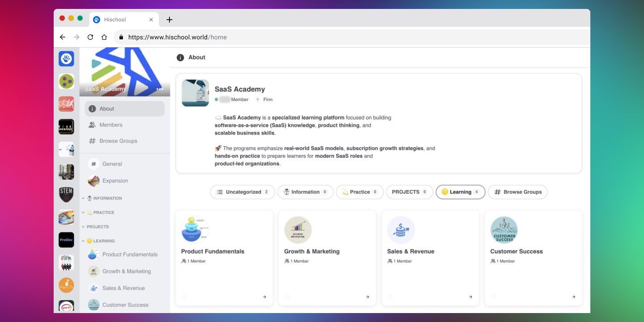
Task: Close the Hischool browser tab
Action: click(x=151, y=20)
